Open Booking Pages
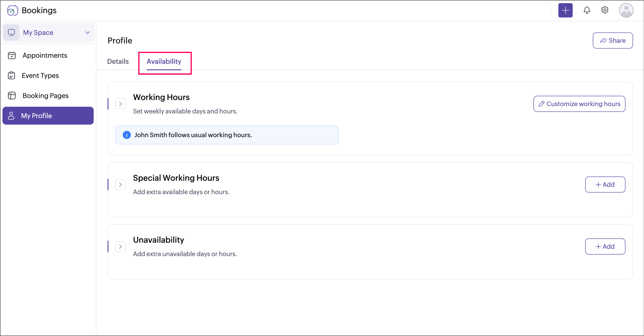The height and width of the screenshot is (336, 644). click(48, 96)
